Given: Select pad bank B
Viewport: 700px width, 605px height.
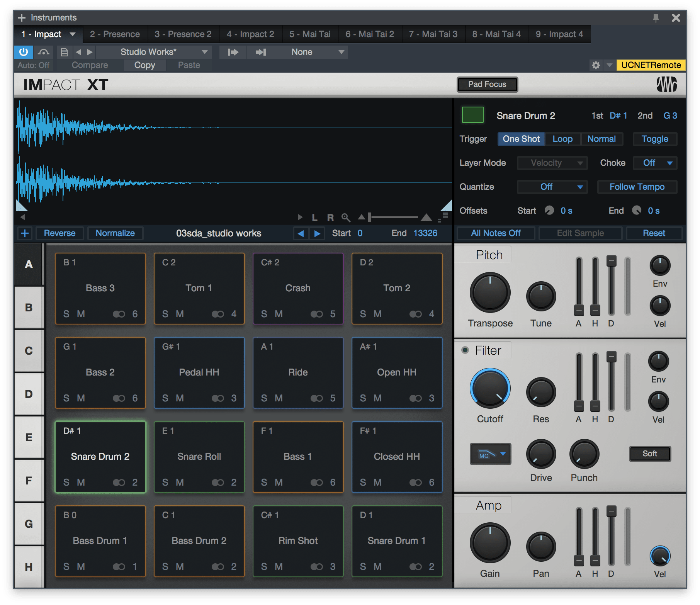Looking at the screenshot, I should point(29,308).
